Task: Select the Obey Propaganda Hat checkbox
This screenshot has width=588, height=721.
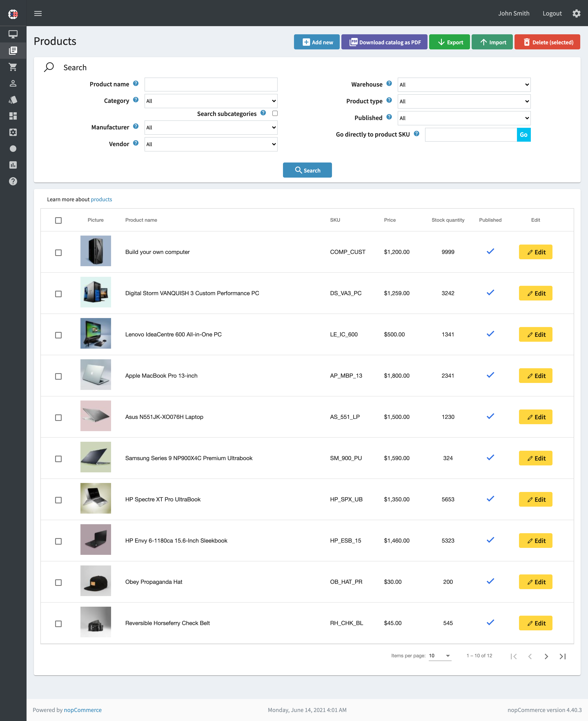Action: (58, 582)
